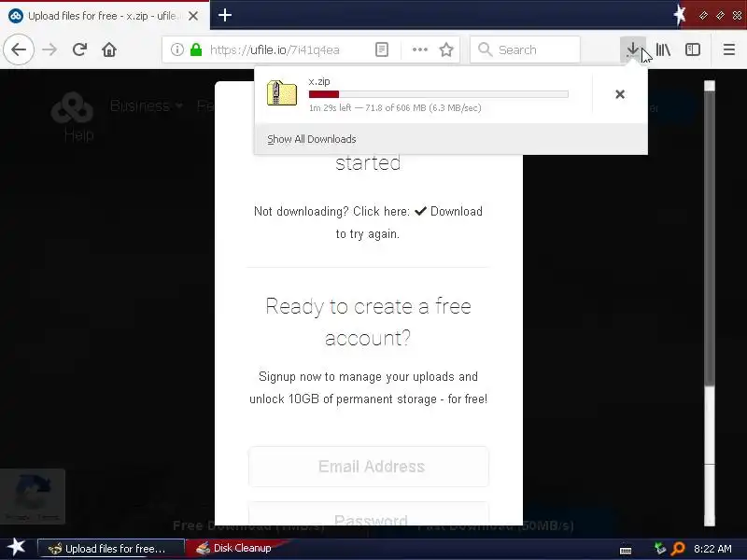The image size is (747, 560).
Task: Cancel the x.zip download
Action: tap(620, 94)
